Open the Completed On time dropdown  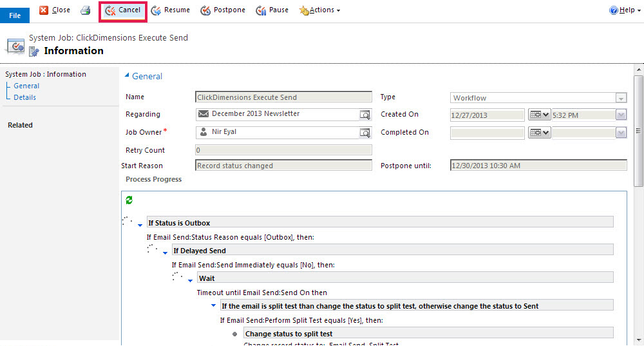621,133
